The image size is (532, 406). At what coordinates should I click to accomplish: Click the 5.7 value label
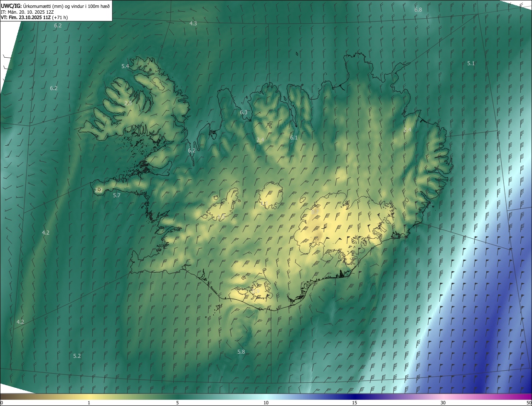point(117,196)
